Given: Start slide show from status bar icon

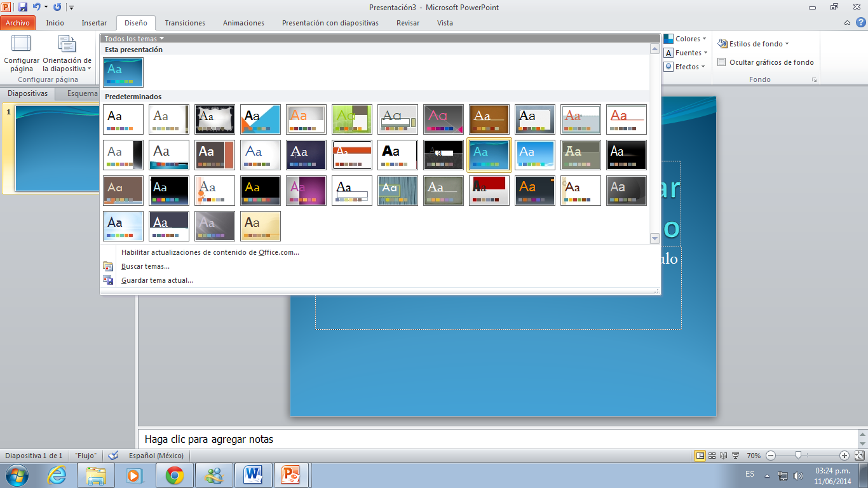Looking at the screenshot, I should (x=736, y=456).
